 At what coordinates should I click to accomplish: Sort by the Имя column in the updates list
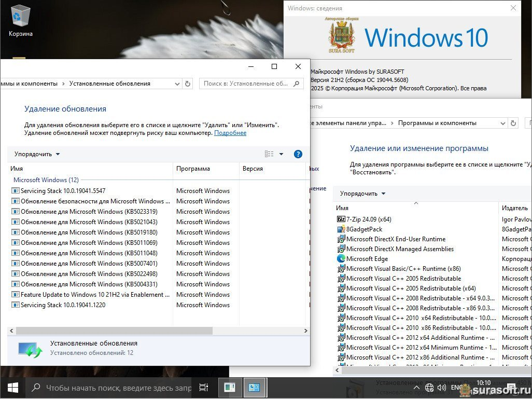click(90, 169)
